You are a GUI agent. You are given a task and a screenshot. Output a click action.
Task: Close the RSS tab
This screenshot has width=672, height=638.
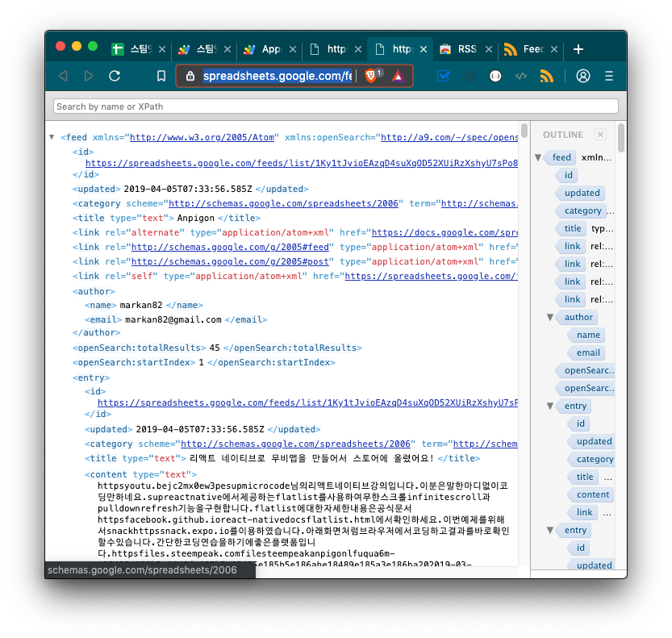[489, 49]
